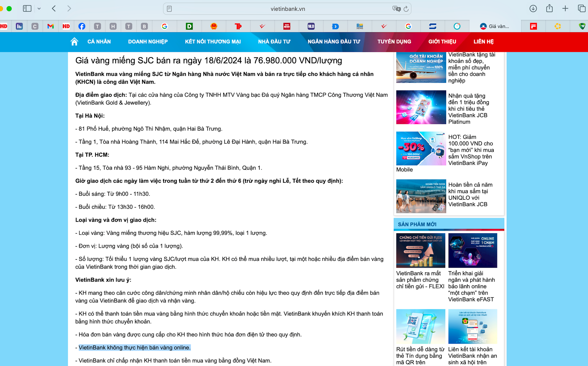Open the grey H letter tab
Image resolution: width=588 pixels, height=366 pixels.
113,26
